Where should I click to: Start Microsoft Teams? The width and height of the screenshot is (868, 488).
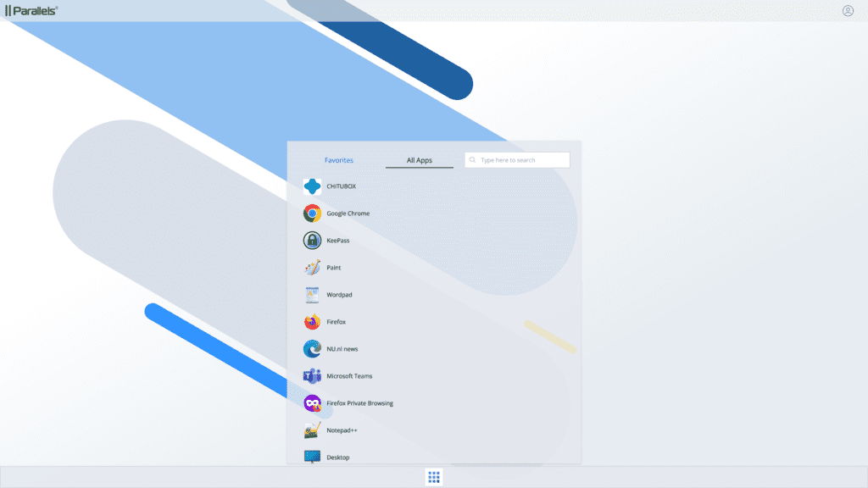(348, 375)
